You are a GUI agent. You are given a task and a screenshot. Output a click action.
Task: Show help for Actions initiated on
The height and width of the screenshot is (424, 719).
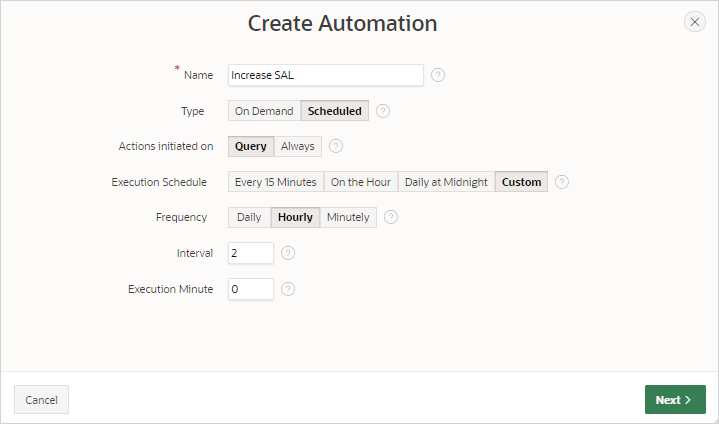(336, 146)
